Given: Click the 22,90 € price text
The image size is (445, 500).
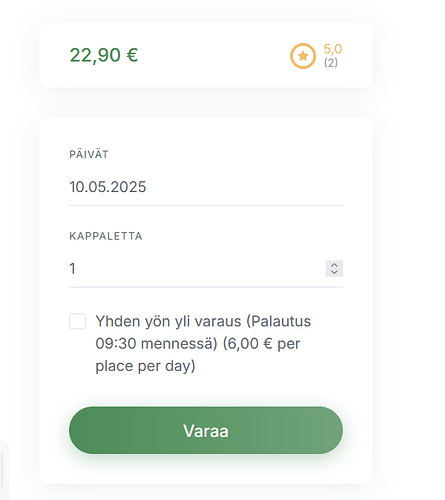Looking at the screenshot, I should pos(104,55).
